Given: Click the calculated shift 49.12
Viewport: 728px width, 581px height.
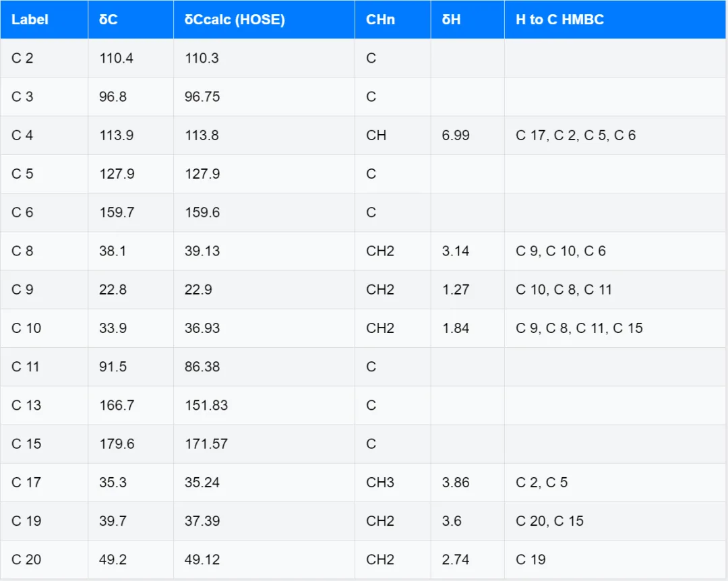Looking at the screenshot, I should [x=202, y=559].
